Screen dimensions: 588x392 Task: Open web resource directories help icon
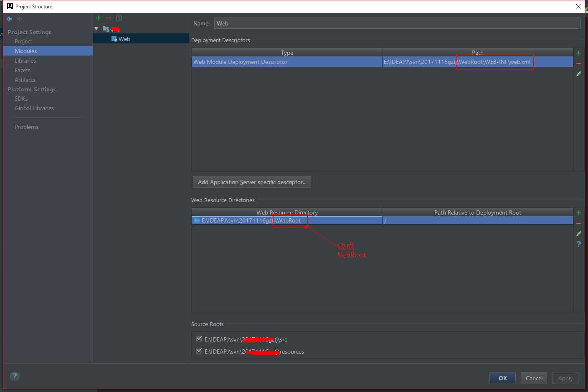click(579, 244)
